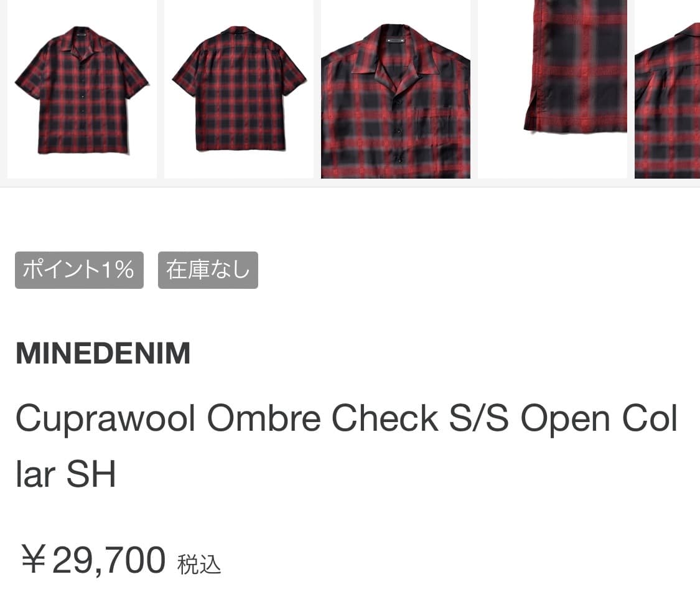Click the word 'Ombre' in the title
700x592 pixels.
pos(264,418)
